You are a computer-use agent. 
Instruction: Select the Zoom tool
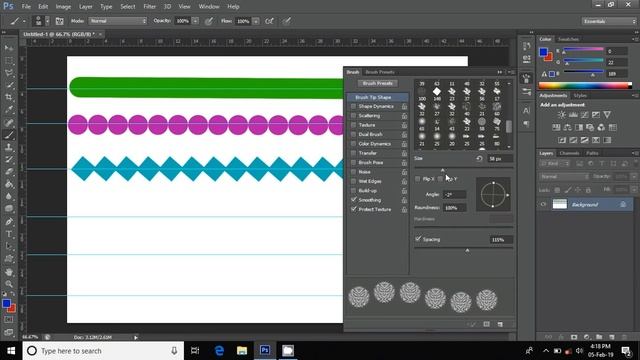(9, 284)
